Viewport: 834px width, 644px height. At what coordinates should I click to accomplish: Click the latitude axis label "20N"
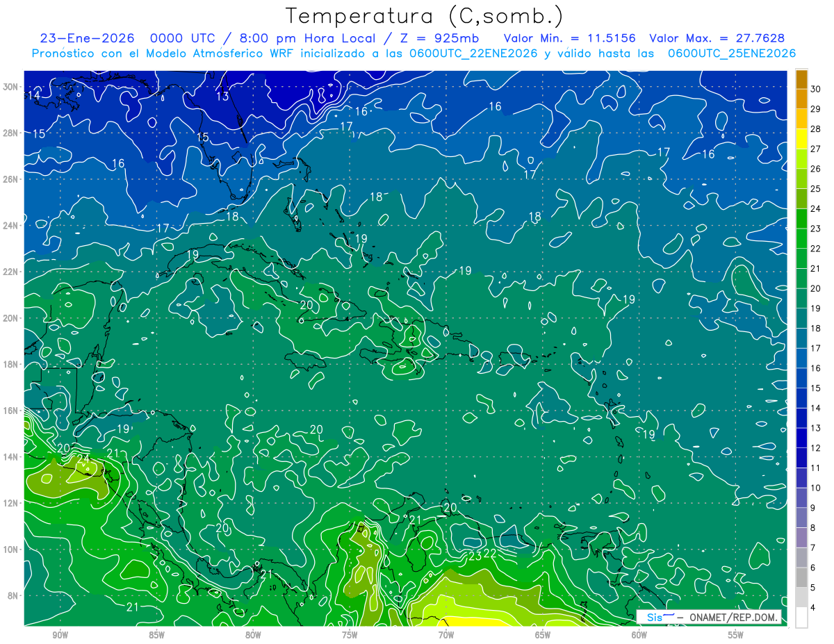click(12, 317)
